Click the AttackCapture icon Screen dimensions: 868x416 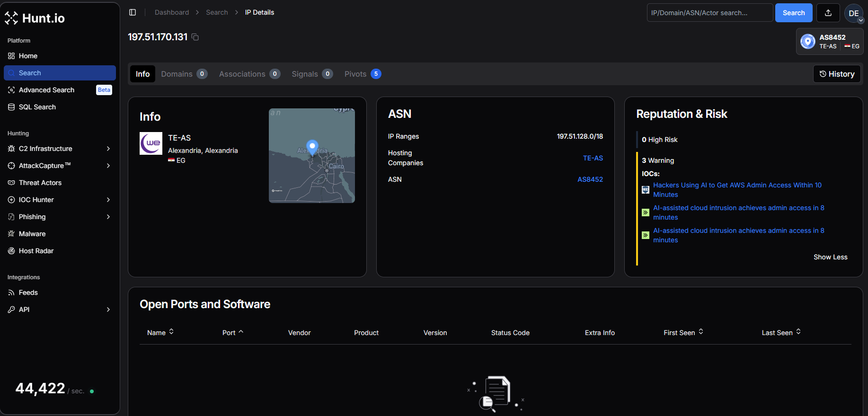11,166
